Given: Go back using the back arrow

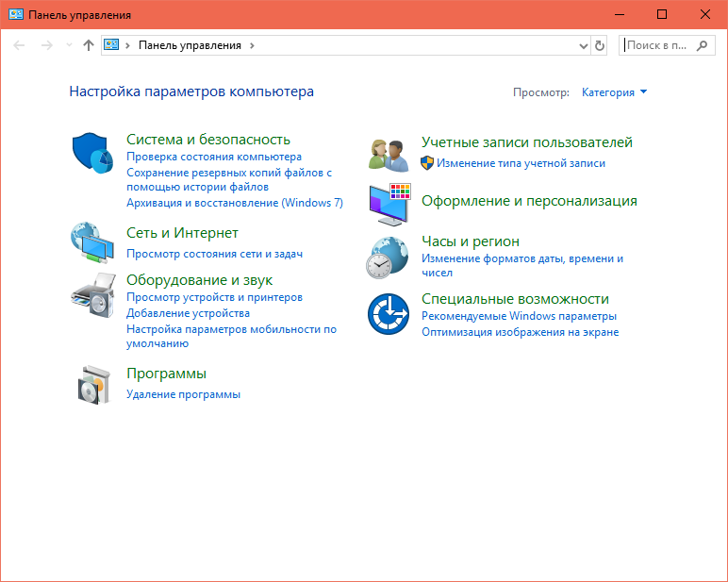Looking at the screenshot, I should click(x=19, y=45).
